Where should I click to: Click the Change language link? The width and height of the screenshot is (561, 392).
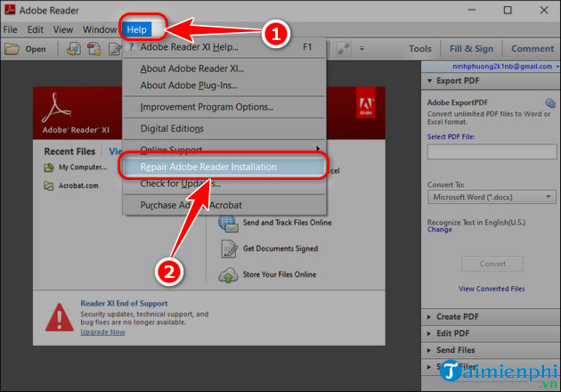point(439,230)
